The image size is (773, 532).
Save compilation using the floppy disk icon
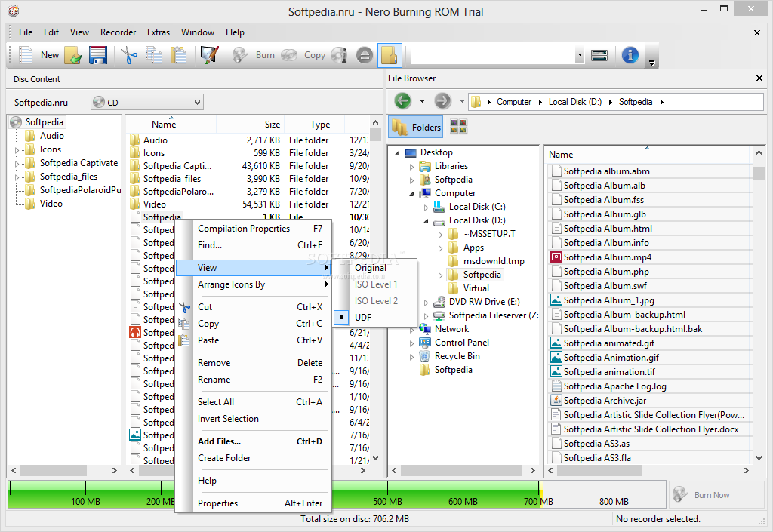click(98, 54)
